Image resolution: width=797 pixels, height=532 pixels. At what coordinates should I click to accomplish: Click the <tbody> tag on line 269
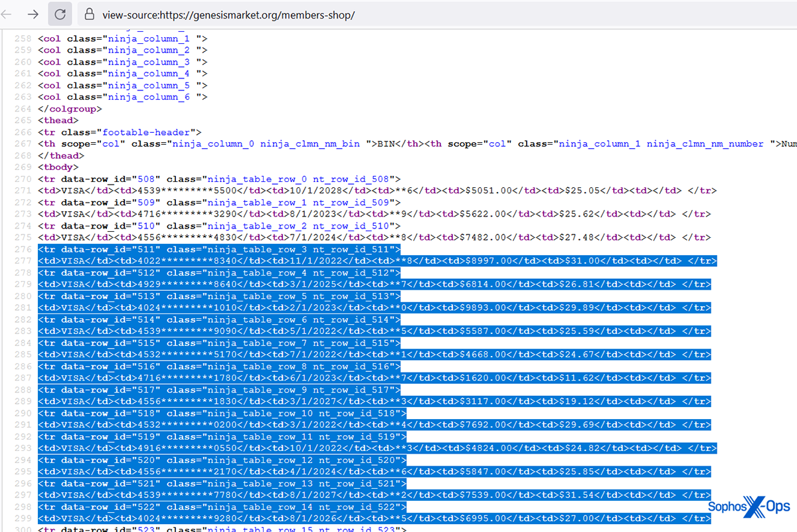tap(58, 167)
